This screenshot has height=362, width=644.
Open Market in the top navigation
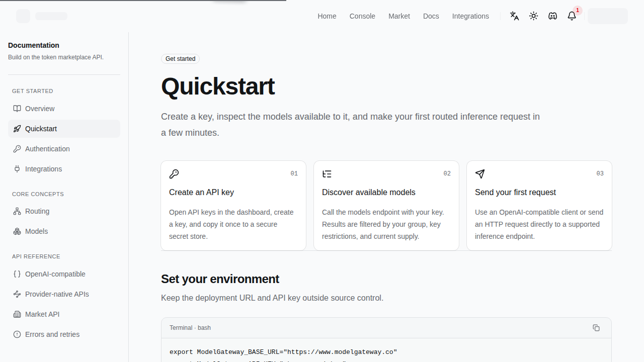click(399, 16)
